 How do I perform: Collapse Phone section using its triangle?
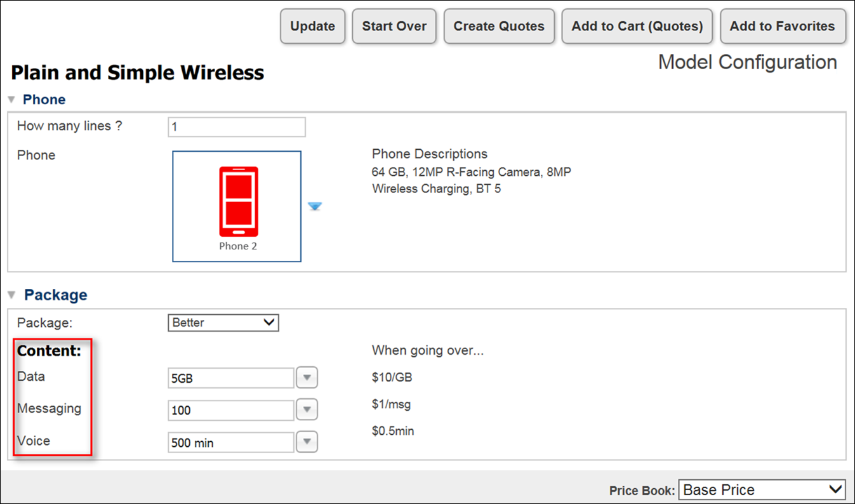[x=11, y=100]
